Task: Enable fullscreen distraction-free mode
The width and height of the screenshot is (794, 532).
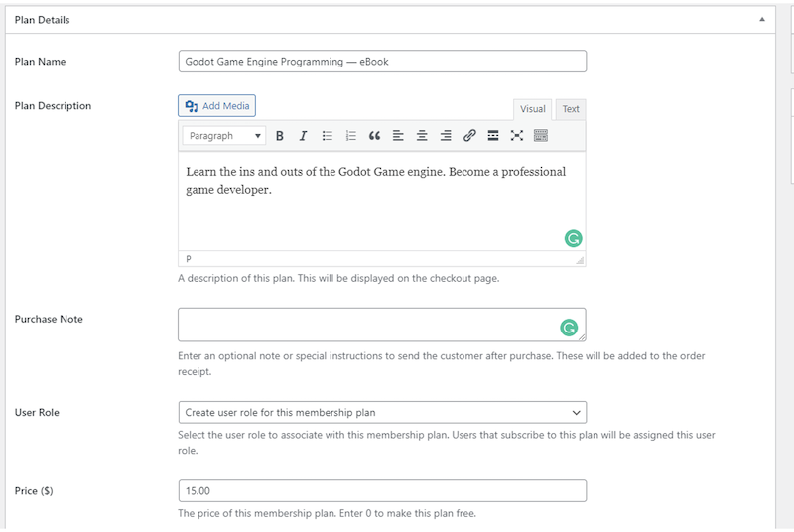Action: 516,136
